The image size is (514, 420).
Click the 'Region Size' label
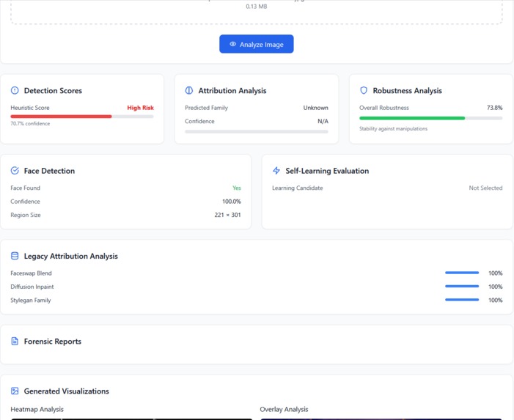tap(26, 215)
